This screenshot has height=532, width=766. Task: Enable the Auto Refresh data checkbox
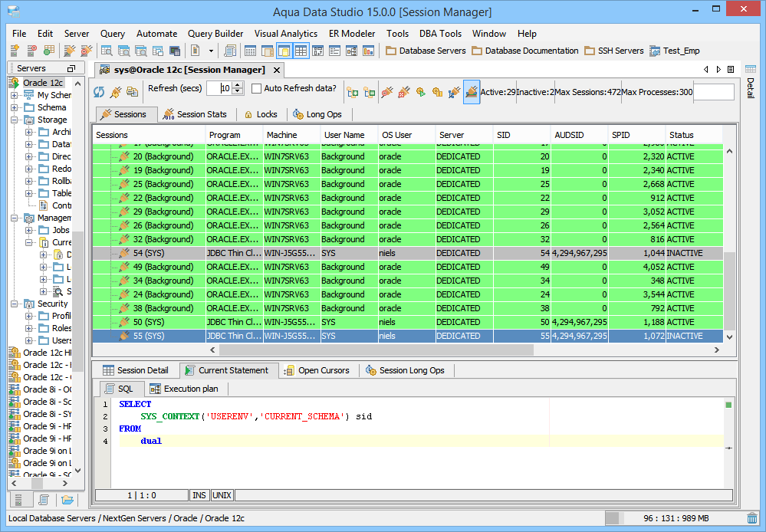pyautogui.click(x=256, y=88)
